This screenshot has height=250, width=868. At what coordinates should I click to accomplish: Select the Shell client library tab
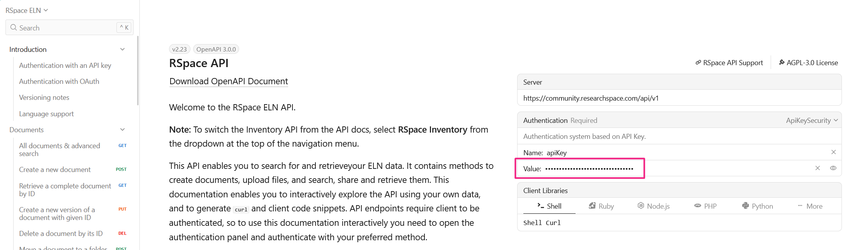[x=549, y=206]
